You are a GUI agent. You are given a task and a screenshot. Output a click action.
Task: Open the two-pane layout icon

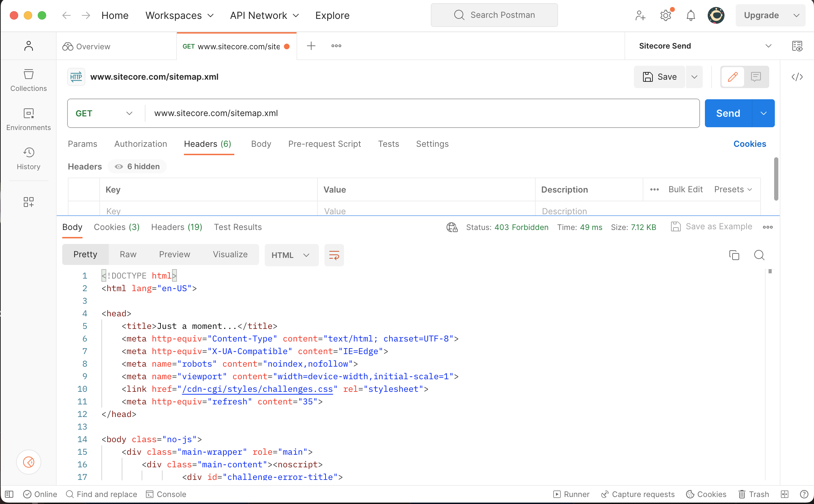click(x=785, y=494)
